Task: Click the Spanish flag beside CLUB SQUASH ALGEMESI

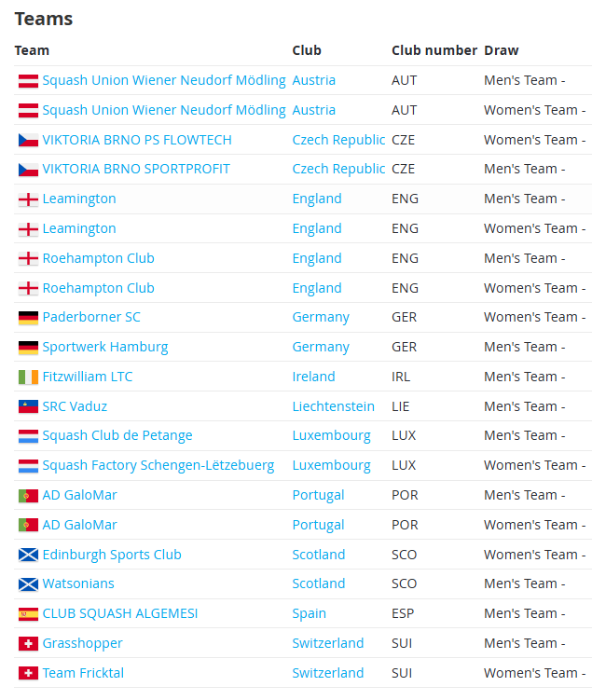Action: [28, 614]
